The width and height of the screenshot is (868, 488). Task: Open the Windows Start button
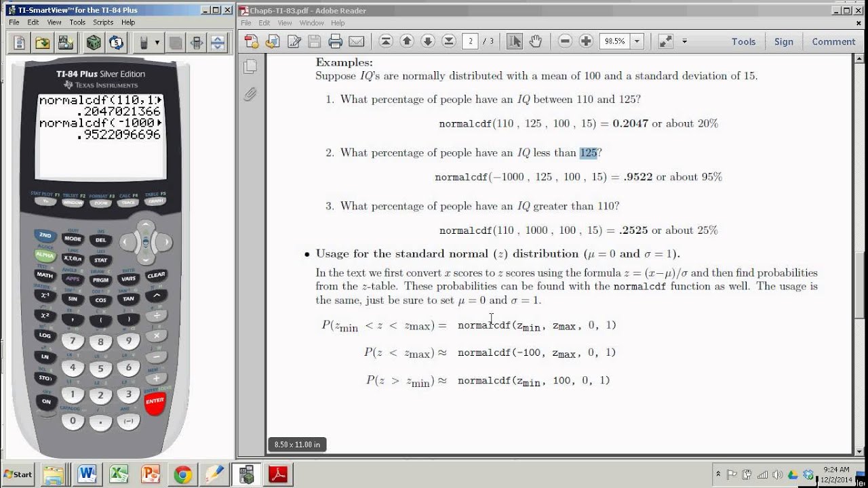[x=18, y=474]
